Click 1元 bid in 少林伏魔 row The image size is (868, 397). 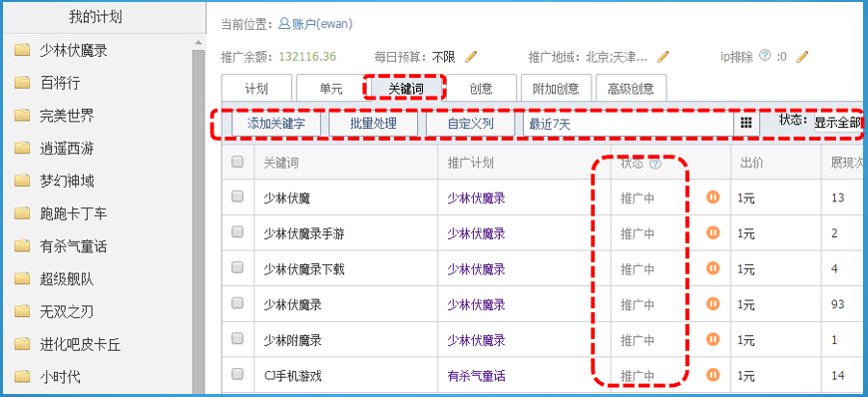(745, 198)
